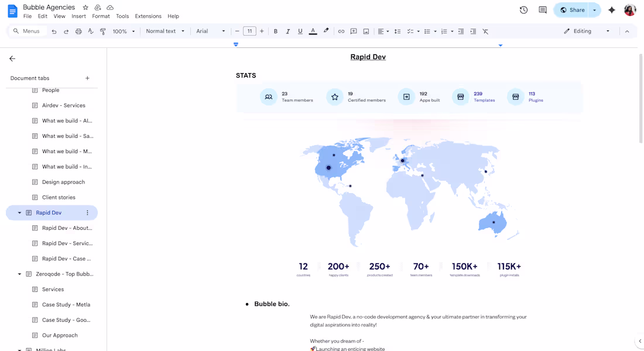Open the text color picker
The image size is (644, 351).
pos(313,31)
